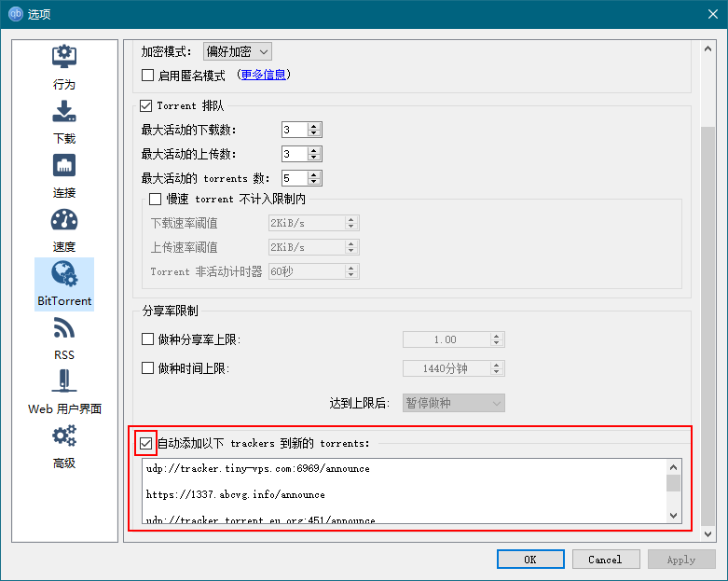Click the tracker.tiny-vps.com tracker line
Viewport: 728px width, 581px height.
pyautogui.click(x=257, y=468)
